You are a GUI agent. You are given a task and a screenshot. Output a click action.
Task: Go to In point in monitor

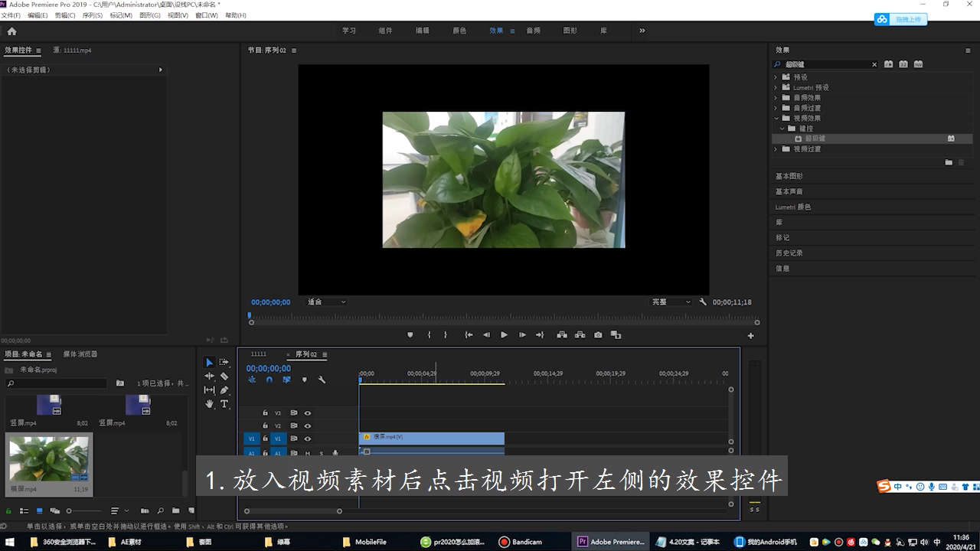(x=468, y=335)
